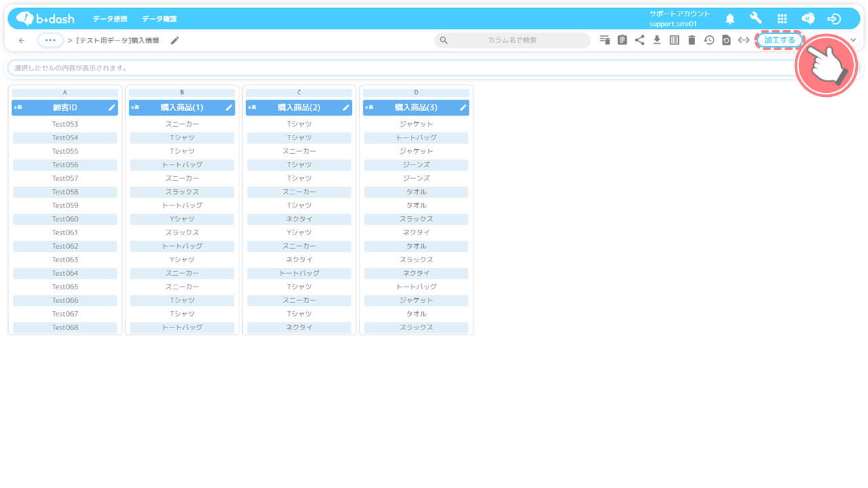Click the trash delete icon
868x488 pixels.
point(692,40)
